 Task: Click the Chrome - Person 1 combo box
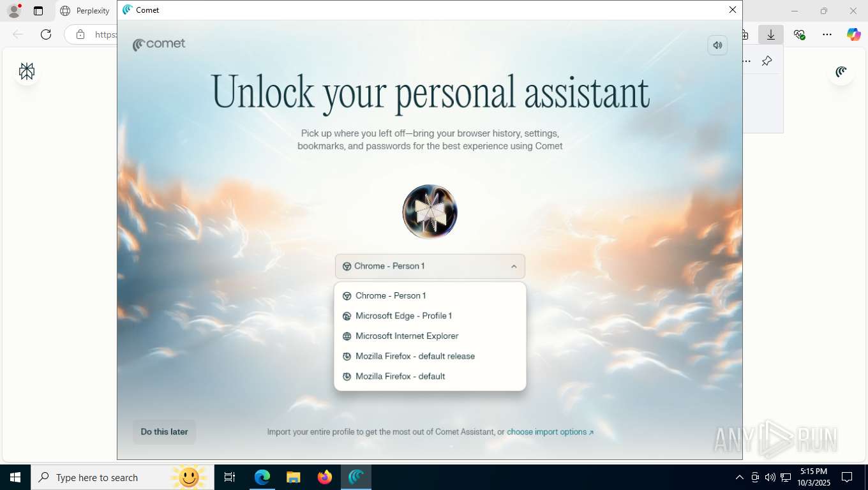[x=430, y=267]
